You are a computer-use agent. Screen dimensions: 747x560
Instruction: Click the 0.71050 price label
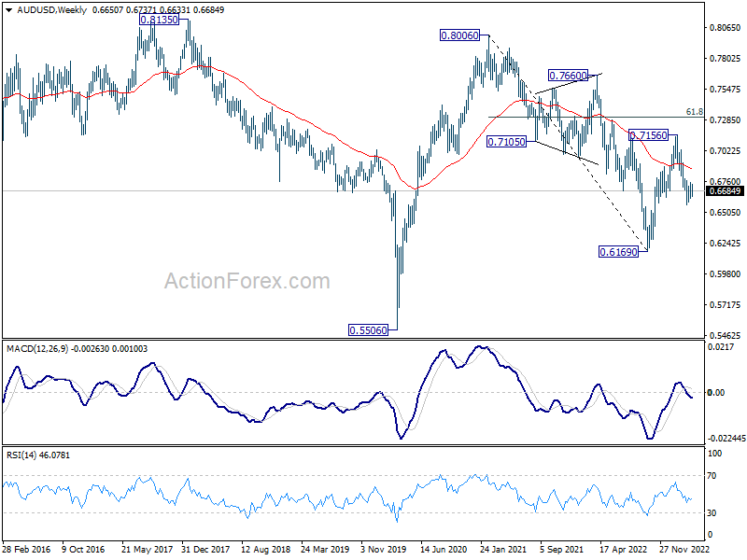point(506,142)
